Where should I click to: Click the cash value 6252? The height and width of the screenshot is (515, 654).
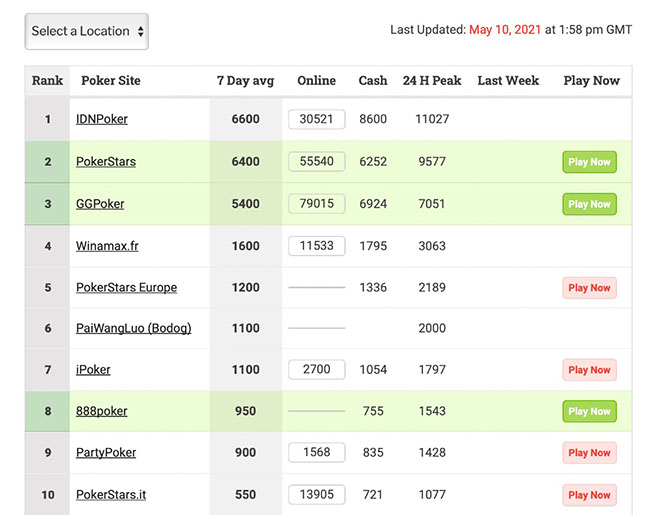(373, 162)
